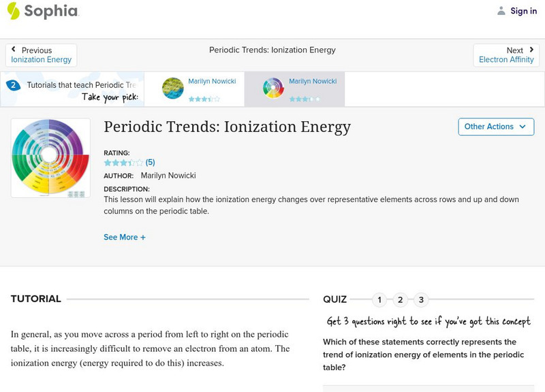This screenshot has height=392, width=545.
Task: Go to quiz question 3
Action: (422, 300)
